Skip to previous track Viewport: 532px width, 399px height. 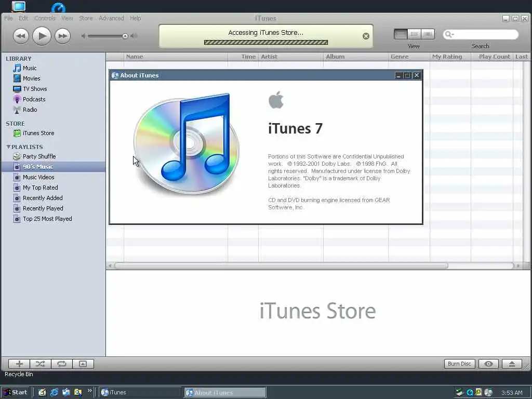pyautogui.click(x=21, y=36)
